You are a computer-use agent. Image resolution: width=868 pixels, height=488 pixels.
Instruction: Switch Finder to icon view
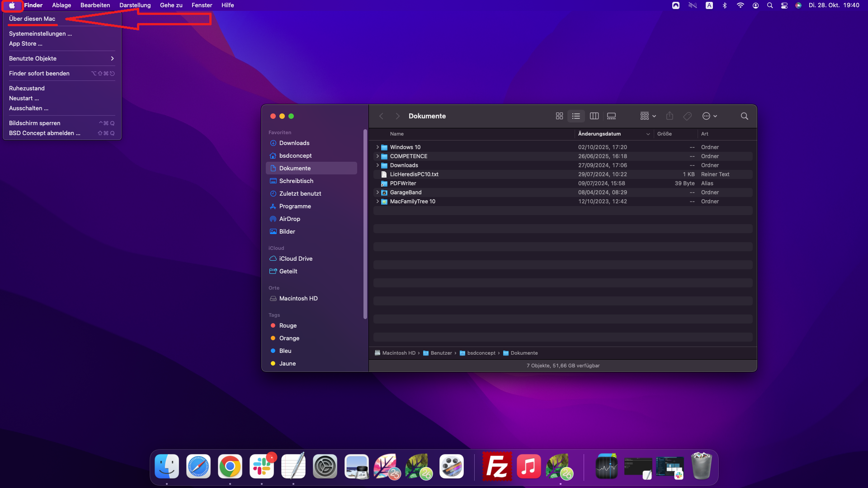(559, 116)
